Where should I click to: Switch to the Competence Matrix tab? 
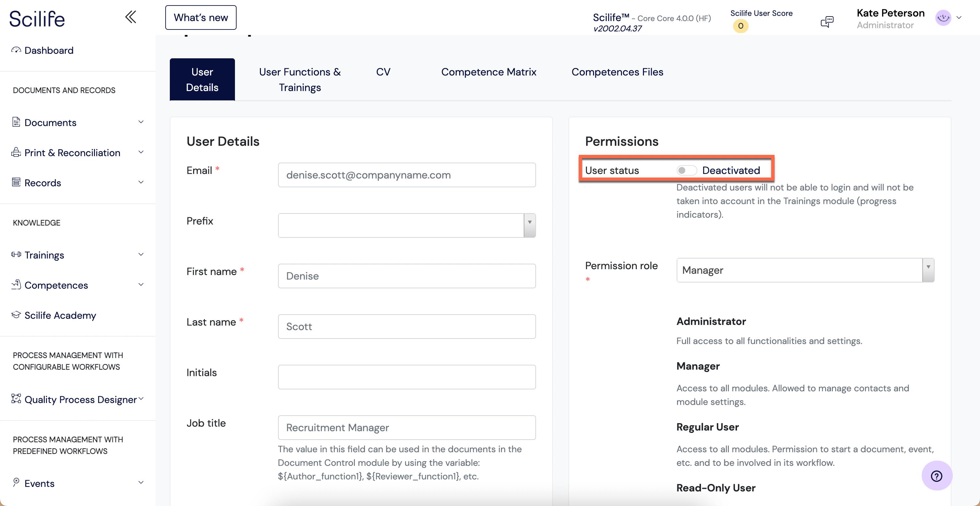[x=489, y=72]
